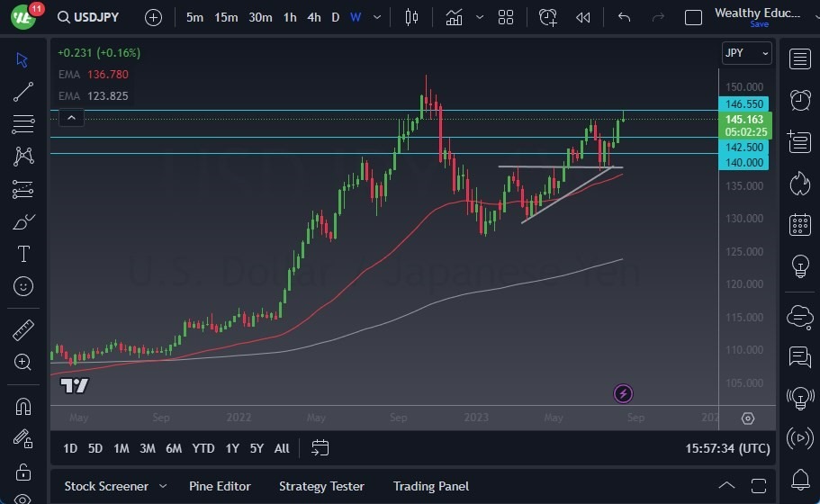Open the hotlists flame panel
This screenshot has height=504, width=820.
[799, 183]
